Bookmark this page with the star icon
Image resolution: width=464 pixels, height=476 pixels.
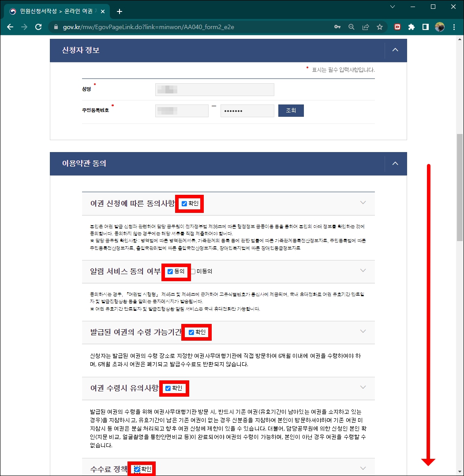[x=380, y=27]
